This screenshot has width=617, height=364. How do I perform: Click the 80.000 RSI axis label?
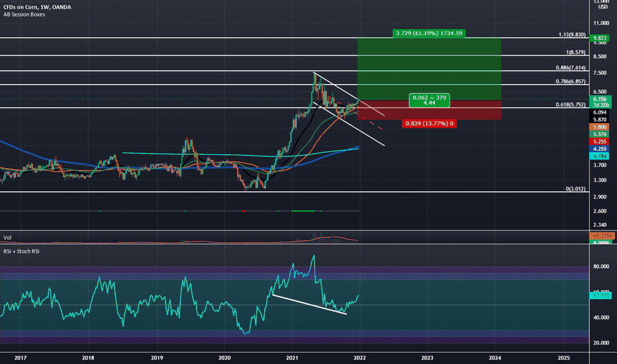pyautogui.click(x=601, y=267)
